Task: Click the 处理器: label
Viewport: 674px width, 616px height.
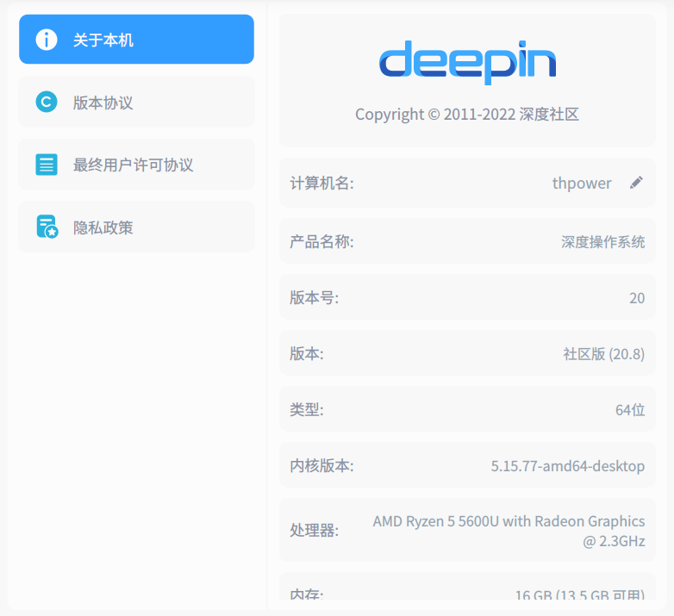Action: click(x=315, y=530)
